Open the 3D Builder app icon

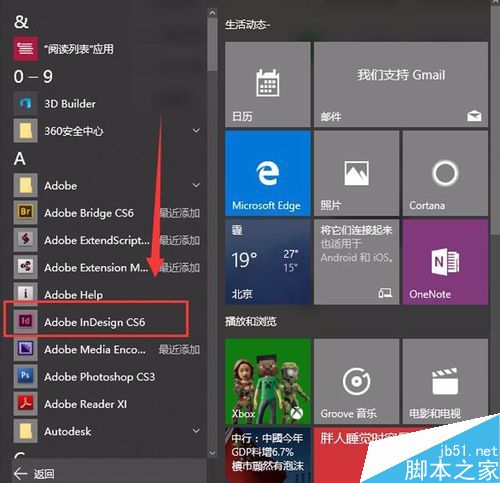(26, 103)
